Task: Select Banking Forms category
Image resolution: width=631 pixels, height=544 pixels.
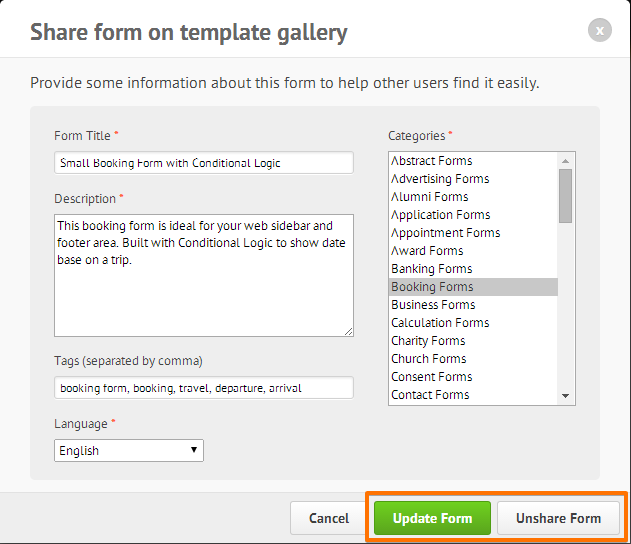Action: click(432, 269)
